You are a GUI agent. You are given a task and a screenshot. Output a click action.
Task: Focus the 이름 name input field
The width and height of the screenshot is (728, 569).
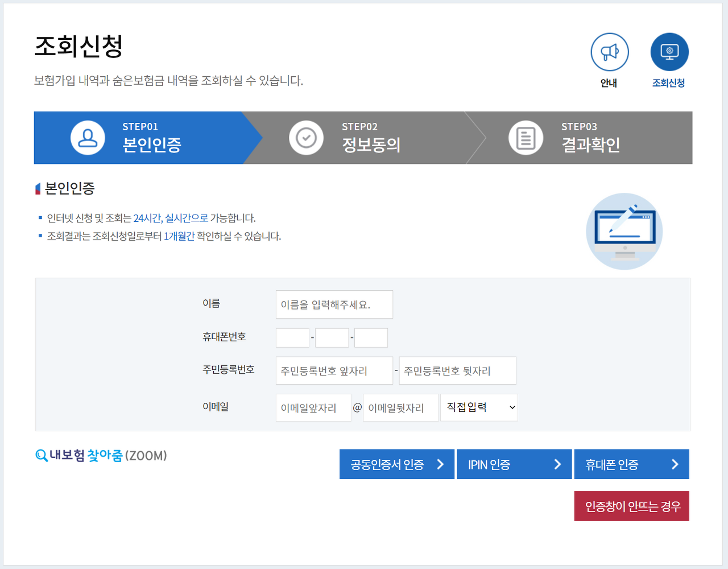click(334, 304)
